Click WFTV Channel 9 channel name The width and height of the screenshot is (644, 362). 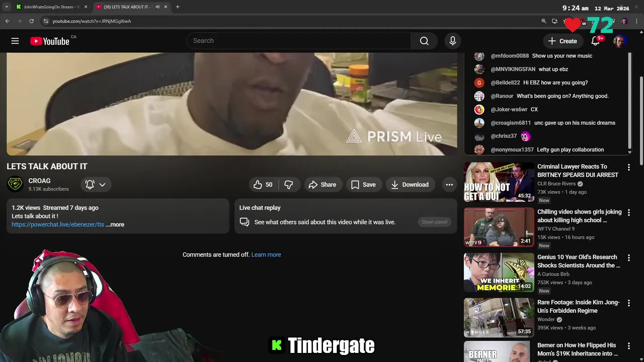tap(556, 229)
